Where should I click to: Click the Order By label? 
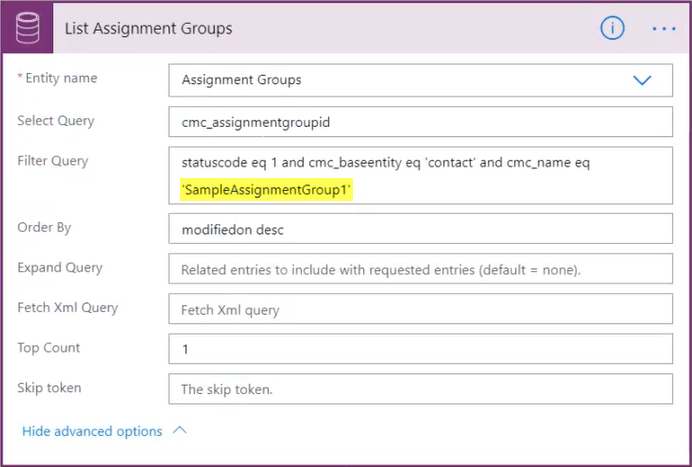(x=44, y=227)
